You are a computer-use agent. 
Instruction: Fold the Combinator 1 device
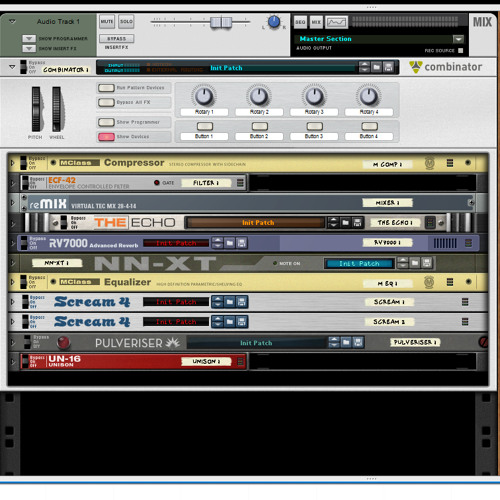coord(12,67)
